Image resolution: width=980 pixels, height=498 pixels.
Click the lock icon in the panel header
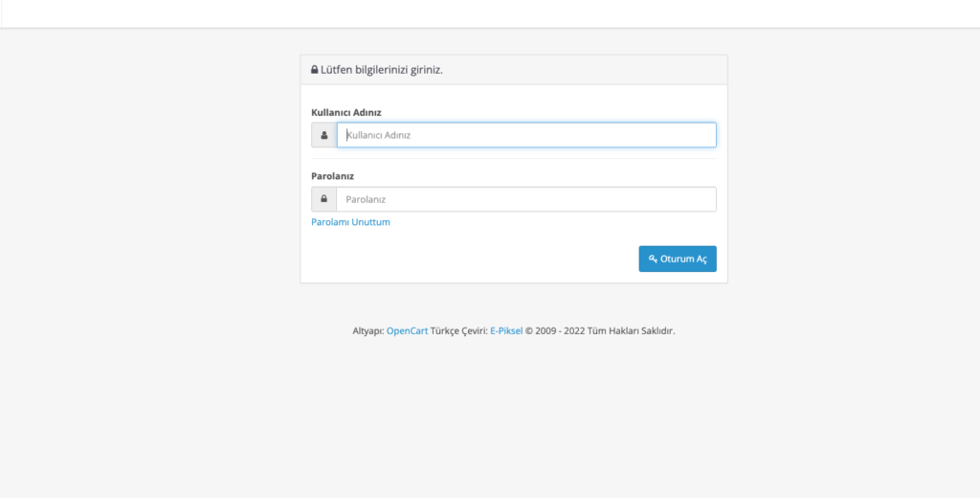click(x=314, y=70)
